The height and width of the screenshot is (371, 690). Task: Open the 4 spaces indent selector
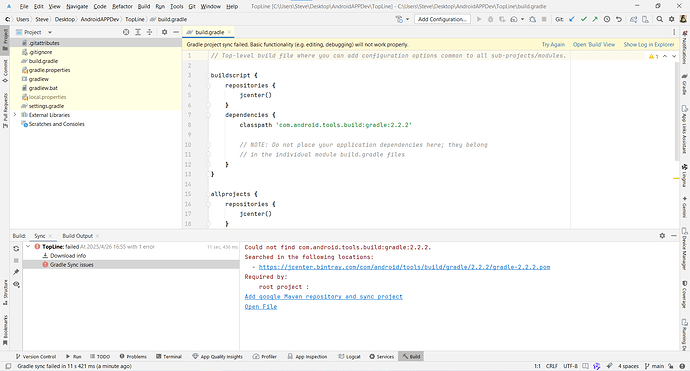pyautogui.click(x=628, y=366)
